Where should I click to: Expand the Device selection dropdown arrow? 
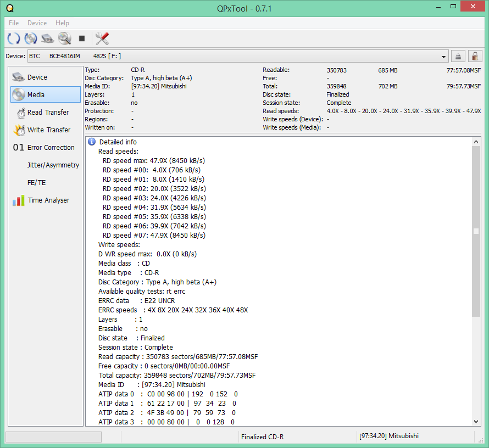click(x=443, y=57)
